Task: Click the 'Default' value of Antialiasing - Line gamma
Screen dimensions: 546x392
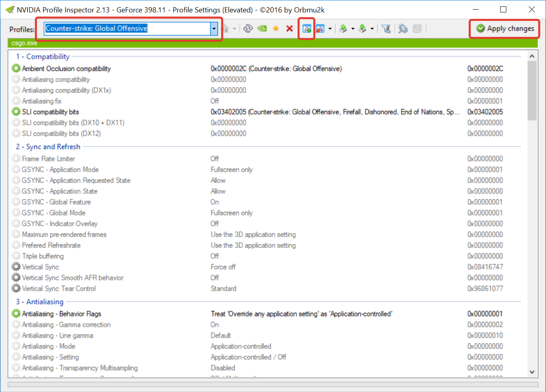Action: (x=221, y=335)
